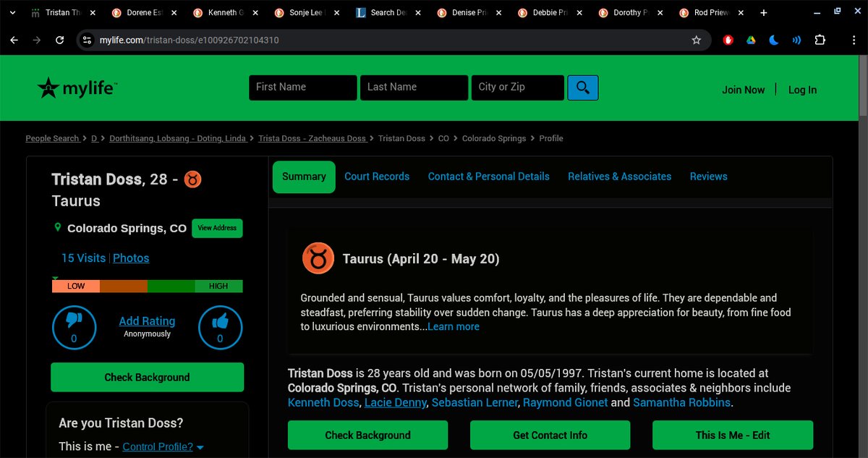Click the This Is Me - Edit button
The height and width of the screenshot is (458, 868).
pyautogui.click(x=733, y=436)
